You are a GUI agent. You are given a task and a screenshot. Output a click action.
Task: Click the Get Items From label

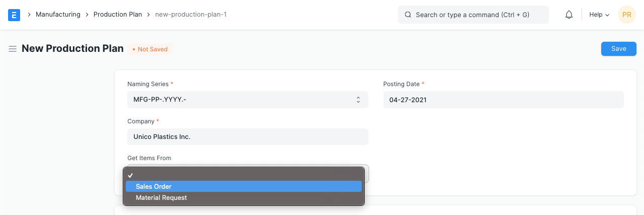149,158
